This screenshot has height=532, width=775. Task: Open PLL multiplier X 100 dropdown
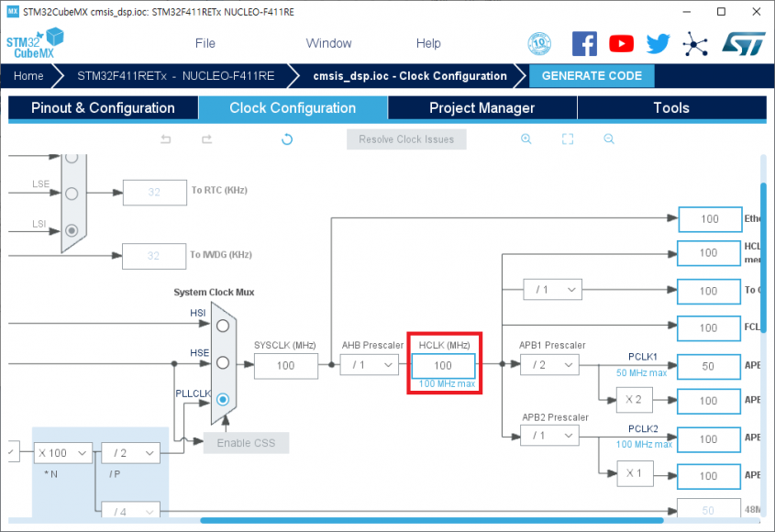63,453
